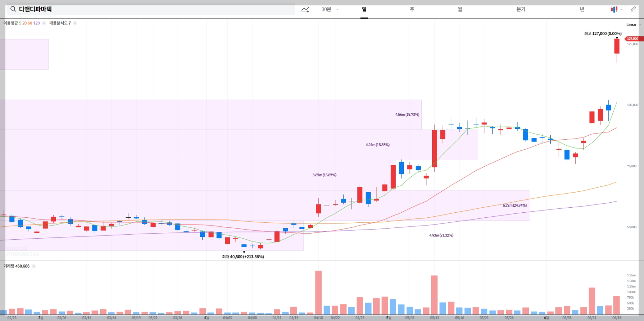The width and height of the screenshot is (644, 321).
Task: Open 매물분석도 7 indicator settings label
Action: 60,23
